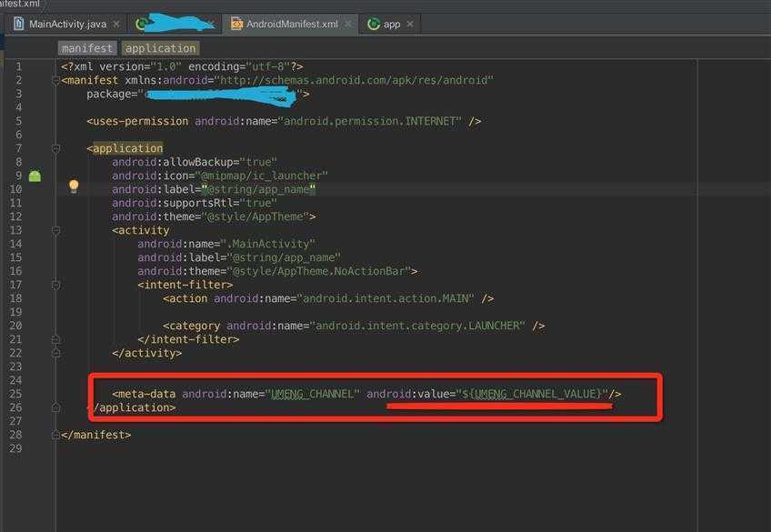
Task: Place cursor in @string/app_name on line 10
Action: pos(258,189)
